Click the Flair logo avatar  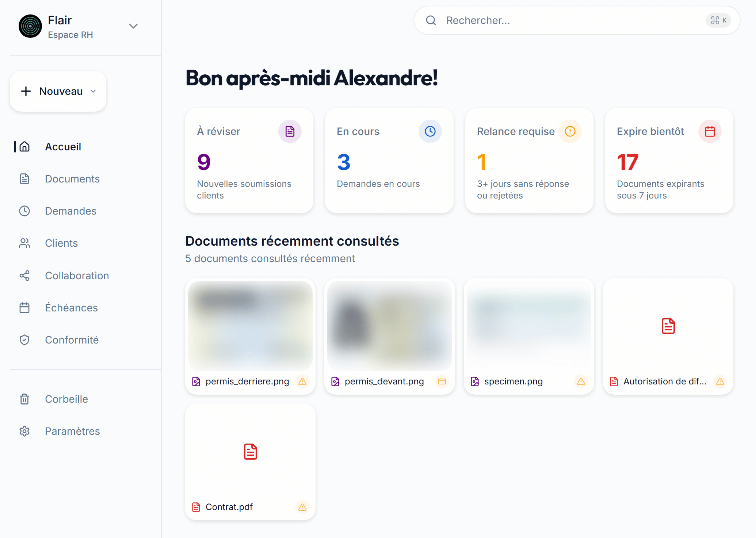30,26
